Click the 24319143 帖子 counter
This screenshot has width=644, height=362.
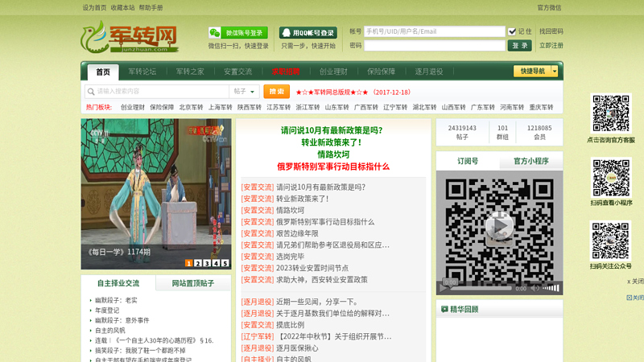click(462, 133)
